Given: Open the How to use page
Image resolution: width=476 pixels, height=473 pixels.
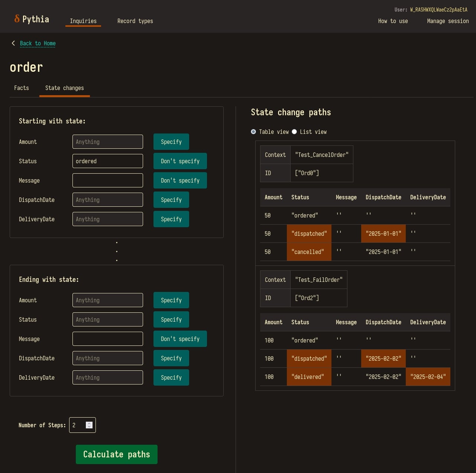Looking at the screenshot, I should pos(393,21).
